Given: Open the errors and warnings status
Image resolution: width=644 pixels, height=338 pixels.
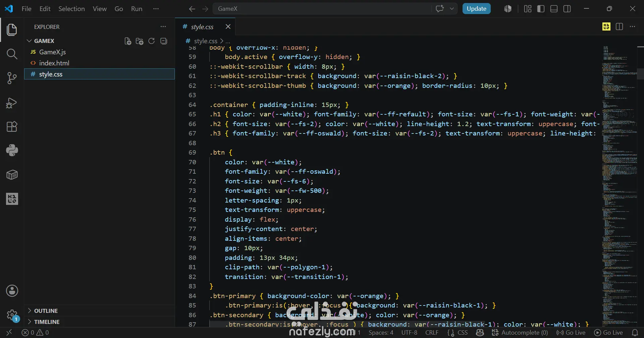Looking at the screenshot, I should point(35,333).
